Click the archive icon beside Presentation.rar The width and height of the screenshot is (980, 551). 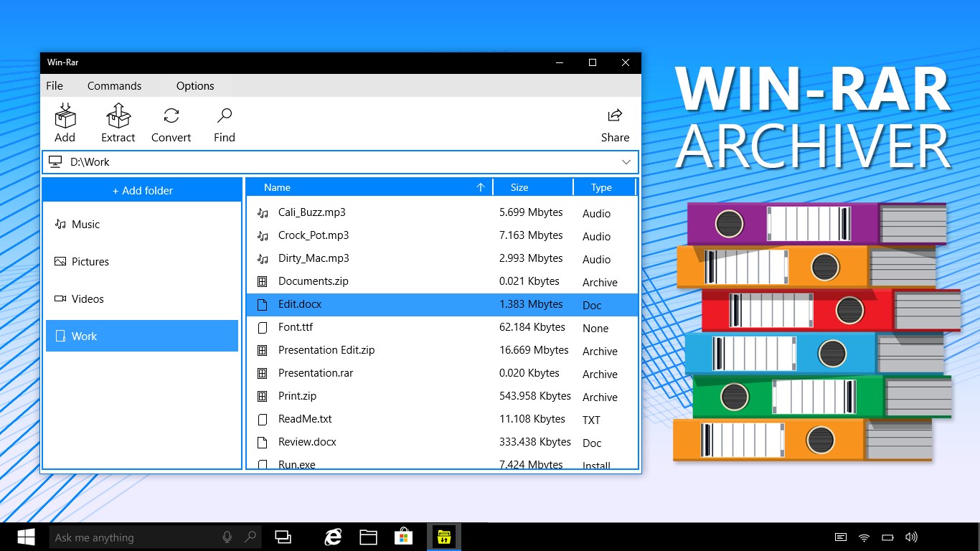[x=263, y=373]
